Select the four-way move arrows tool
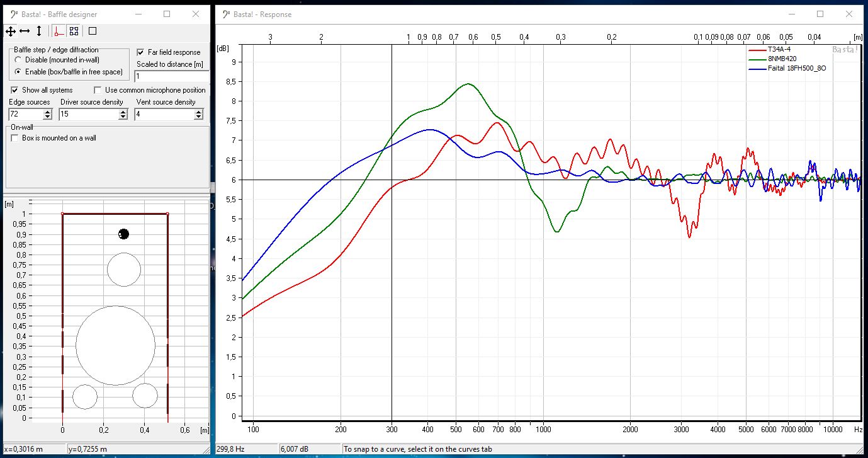Screen dimensions: 868x458 [10, 31]
